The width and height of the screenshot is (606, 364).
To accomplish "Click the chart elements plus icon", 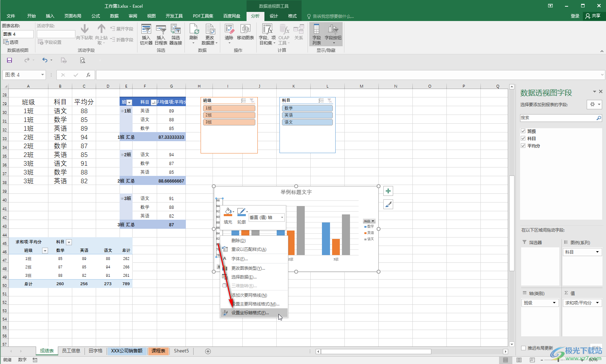I will (x=388, y=191).
